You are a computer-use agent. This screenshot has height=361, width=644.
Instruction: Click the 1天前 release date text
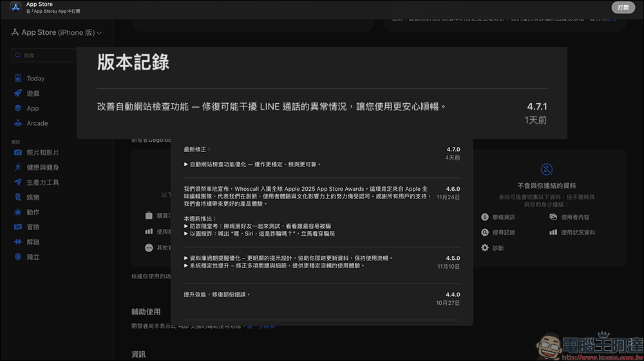536,120
